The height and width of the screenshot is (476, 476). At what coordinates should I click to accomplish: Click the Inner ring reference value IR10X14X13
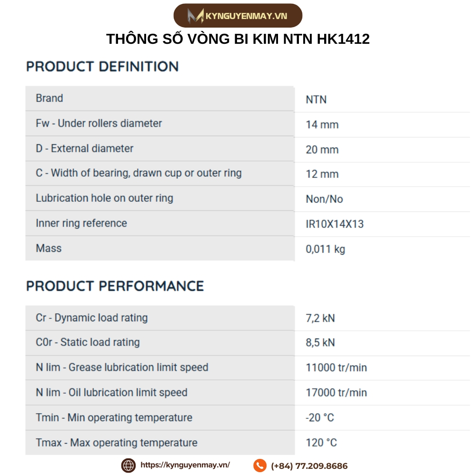(335, 224)
